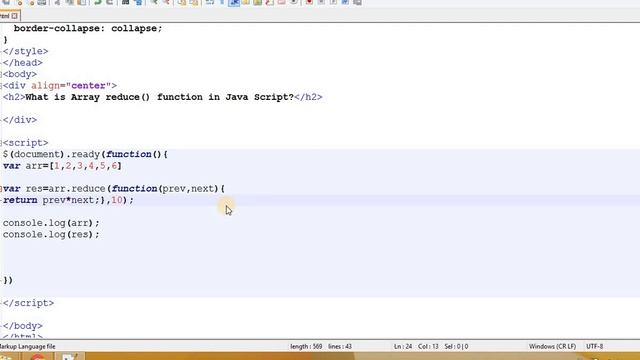Click the opening <script> tag
Viewport: 640px width, 360px height.
[25, 143]
